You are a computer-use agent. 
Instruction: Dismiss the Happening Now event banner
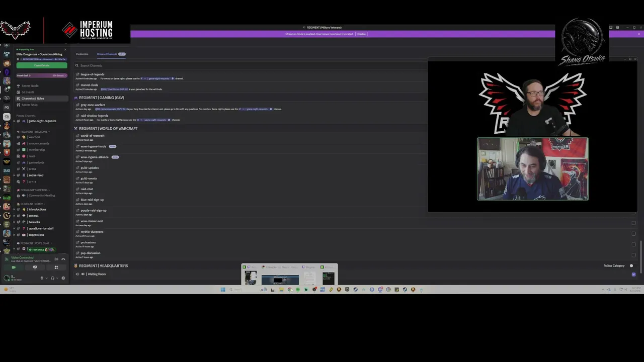pos(65,49)
